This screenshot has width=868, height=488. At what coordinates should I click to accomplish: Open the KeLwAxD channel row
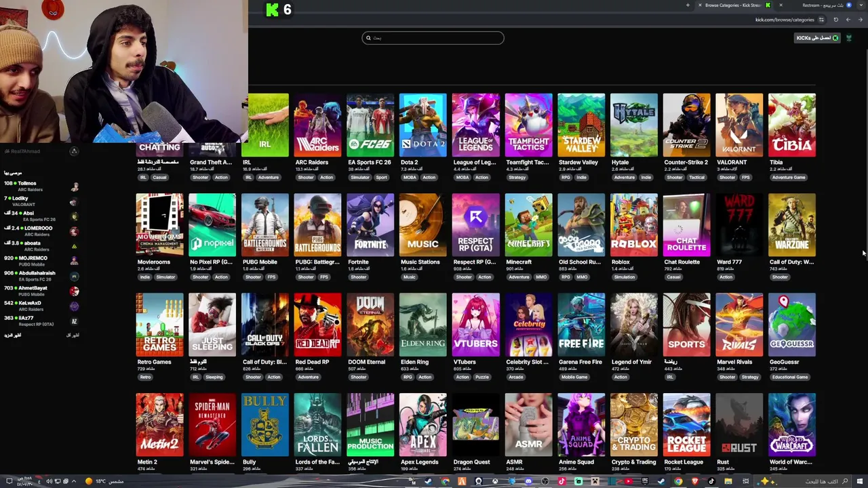tap(41, 306)
